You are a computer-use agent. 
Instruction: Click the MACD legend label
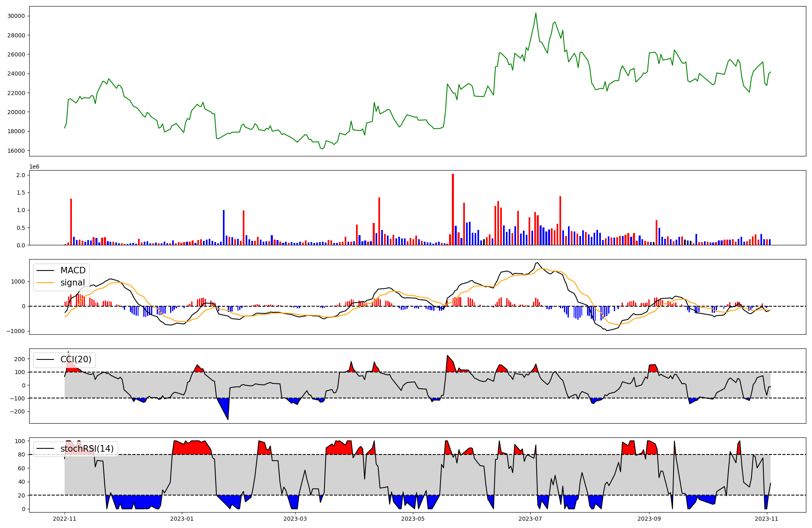(73, 270)
